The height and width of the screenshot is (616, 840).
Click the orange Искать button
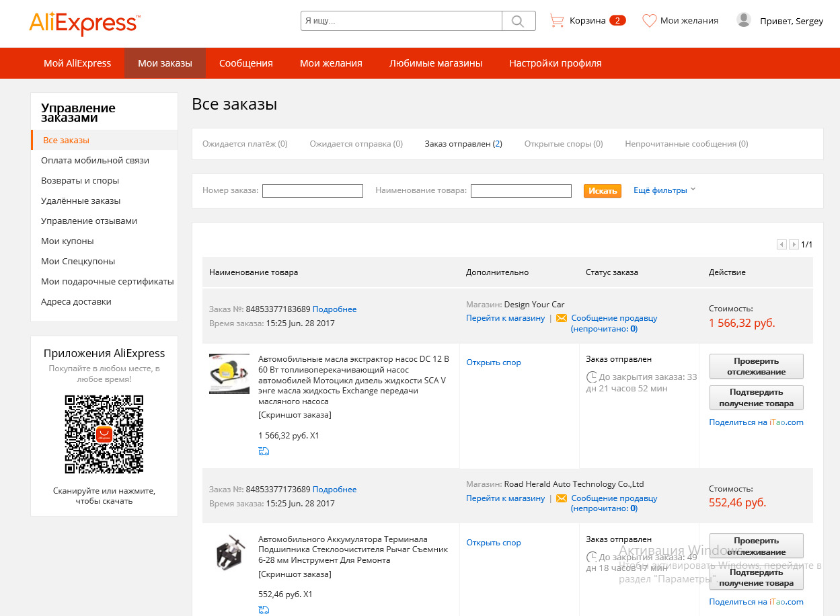603,191
